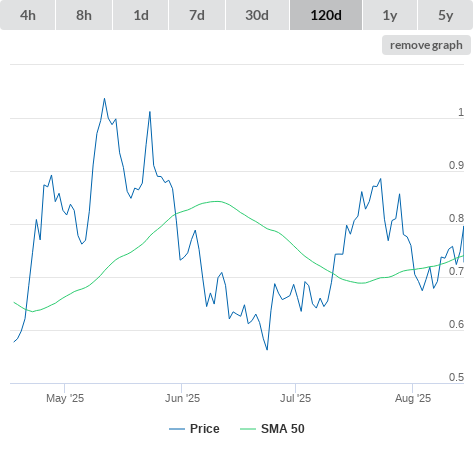The image size is (474, 455).
Task: Click the blue Price legend line marker
Action: pyautogui.click(x=177, y=429)
